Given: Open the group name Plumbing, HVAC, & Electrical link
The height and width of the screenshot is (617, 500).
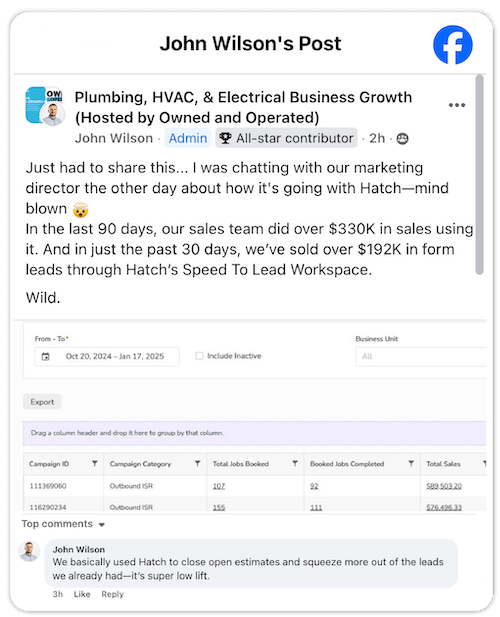Looking at the screenshot, I should click(x=243, y=107).
